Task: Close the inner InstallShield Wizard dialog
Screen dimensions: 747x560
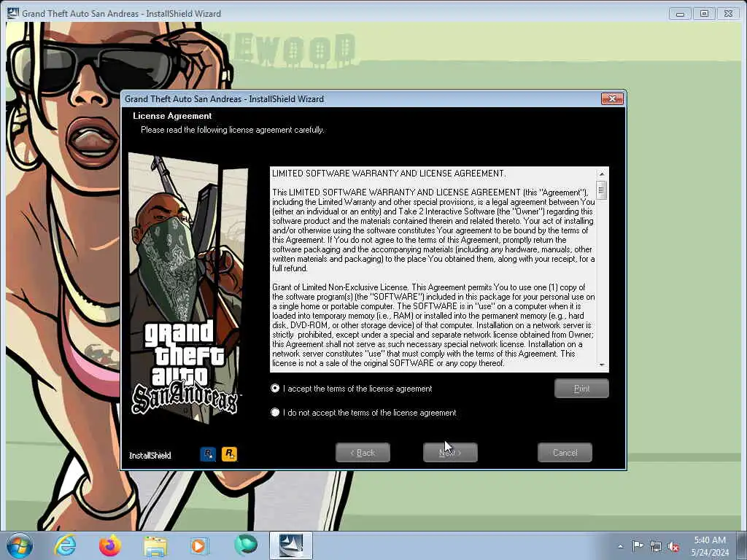Action: pyautogui.click(x=612, y=98)
